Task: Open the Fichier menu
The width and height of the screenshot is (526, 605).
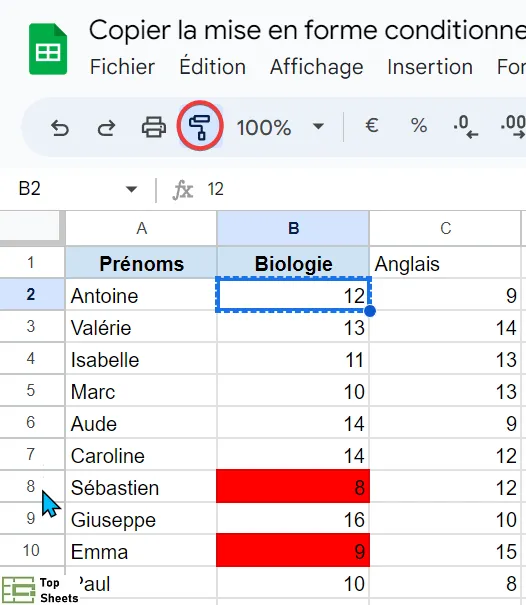Action: (122, 67)
